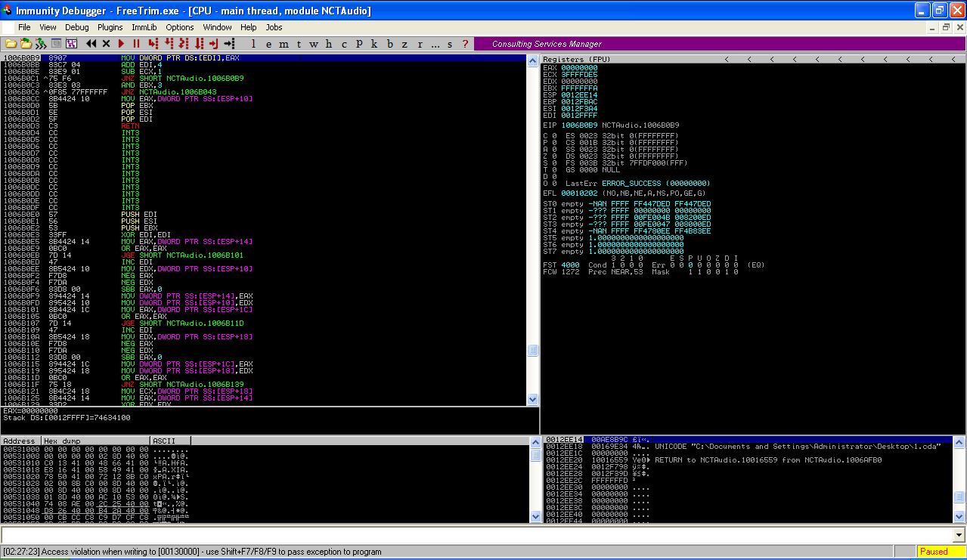967x560 pixels.
Task: Select the ESP register value 0012EE14
Action: pos(579,95)
